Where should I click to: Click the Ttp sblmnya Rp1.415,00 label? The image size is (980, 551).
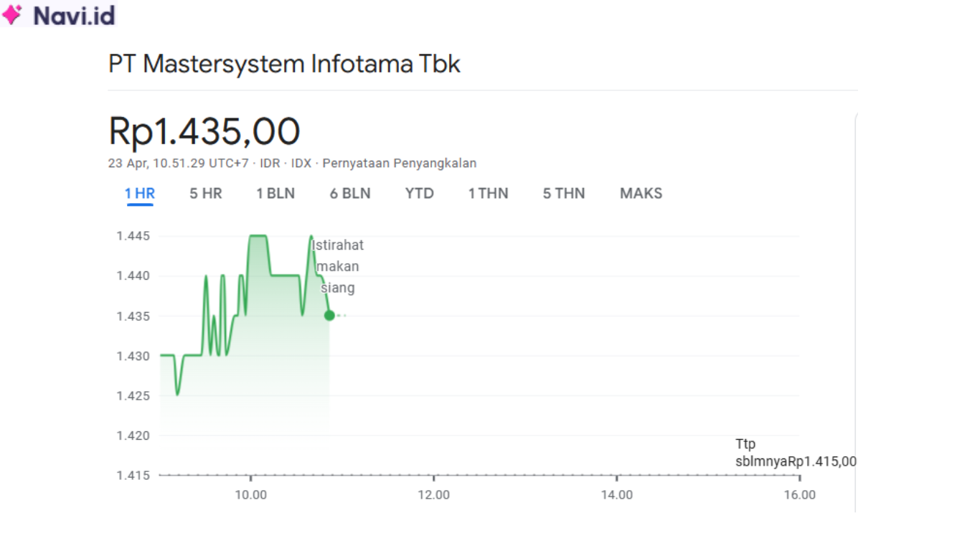coord(796,453)
